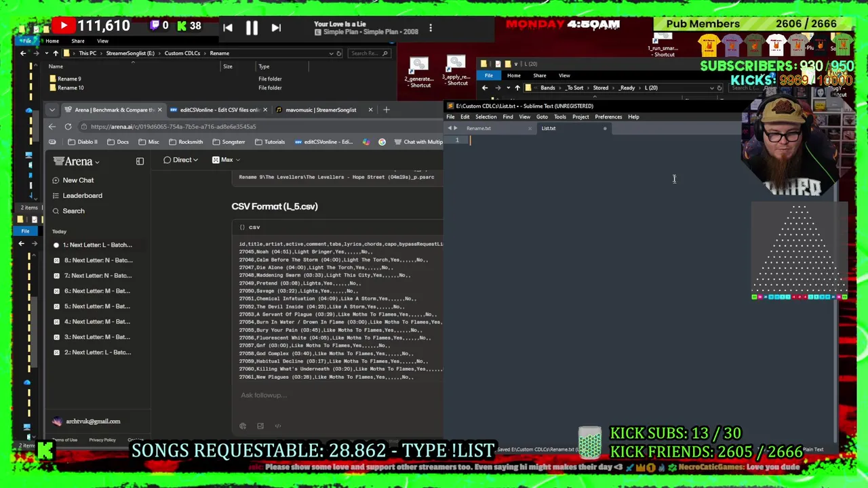The height and width of the screenshot is (488, 868).
Task: Open the 3_apply_re... desktop shortcut
Action: click(456, 71)
